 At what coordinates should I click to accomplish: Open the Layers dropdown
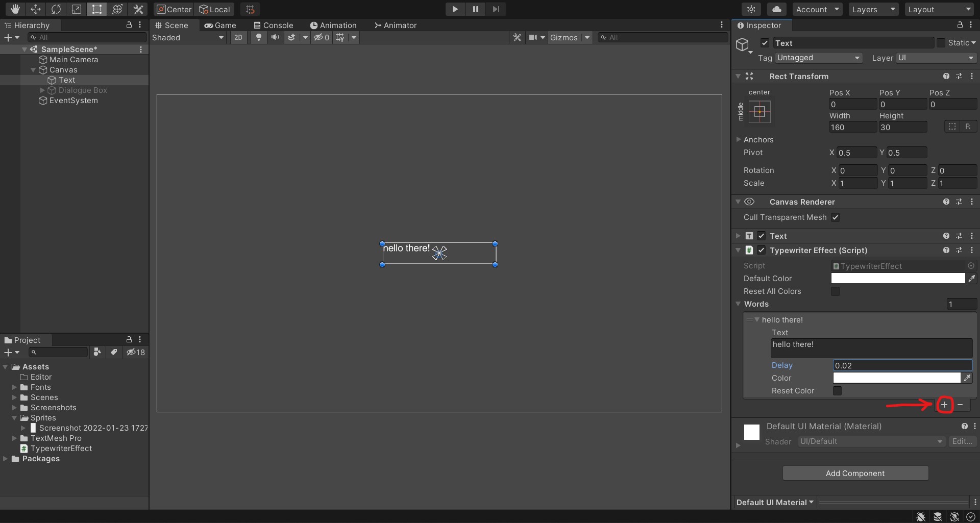coord(873,9)
